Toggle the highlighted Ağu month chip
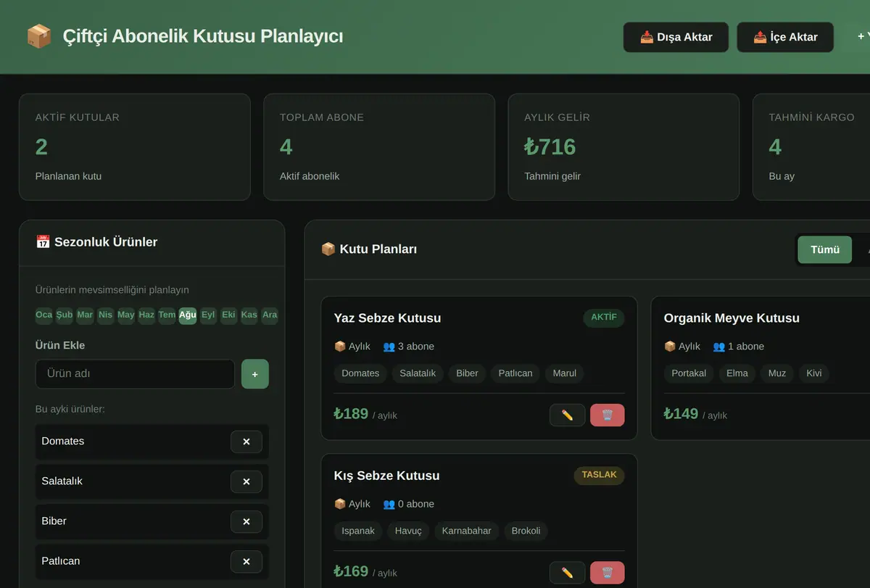The image size is (870, 588). [188, 315]
